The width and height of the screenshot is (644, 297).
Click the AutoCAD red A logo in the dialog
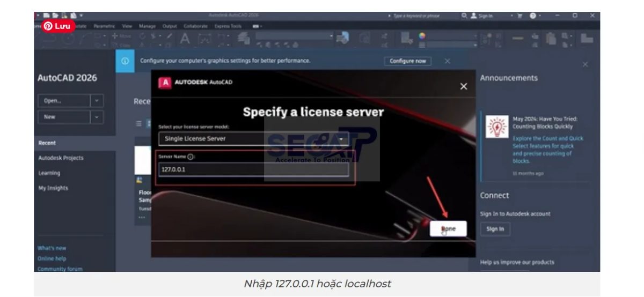(x=165, y=83)
